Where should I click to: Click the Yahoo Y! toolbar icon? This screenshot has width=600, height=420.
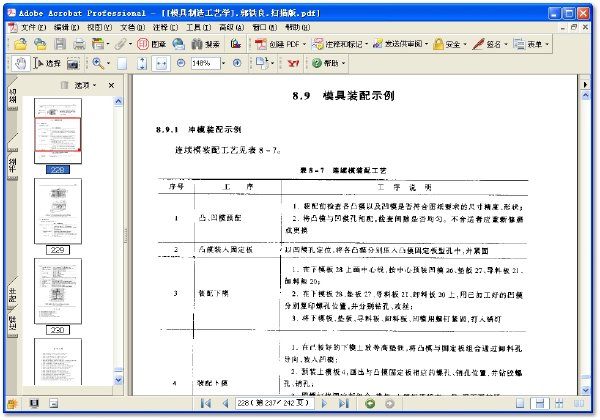[293, 63]
